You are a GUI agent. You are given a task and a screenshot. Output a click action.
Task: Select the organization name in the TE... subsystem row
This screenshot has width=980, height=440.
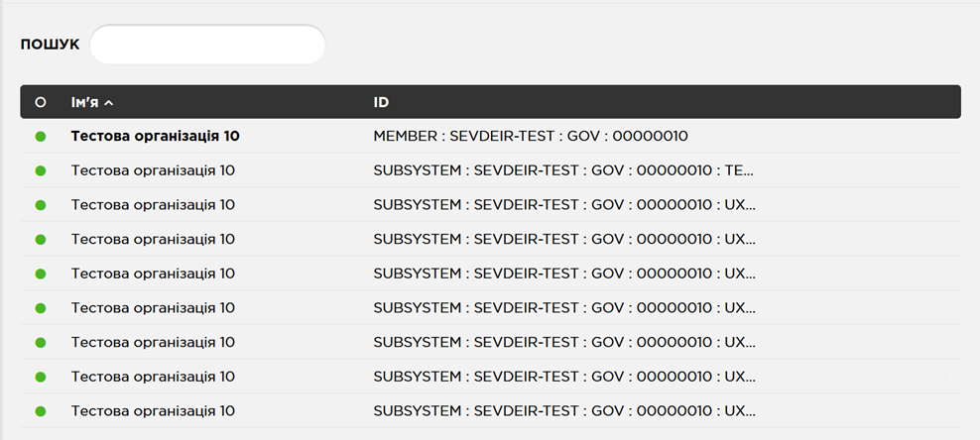[153, 170]
